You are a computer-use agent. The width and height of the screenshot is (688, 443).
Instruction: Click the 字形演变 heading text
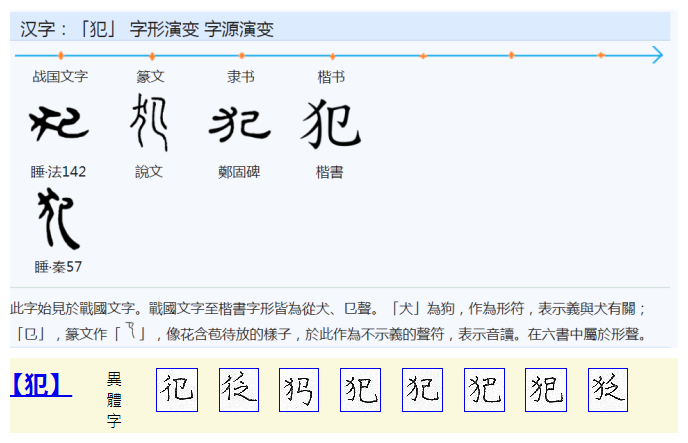point(164,29)
